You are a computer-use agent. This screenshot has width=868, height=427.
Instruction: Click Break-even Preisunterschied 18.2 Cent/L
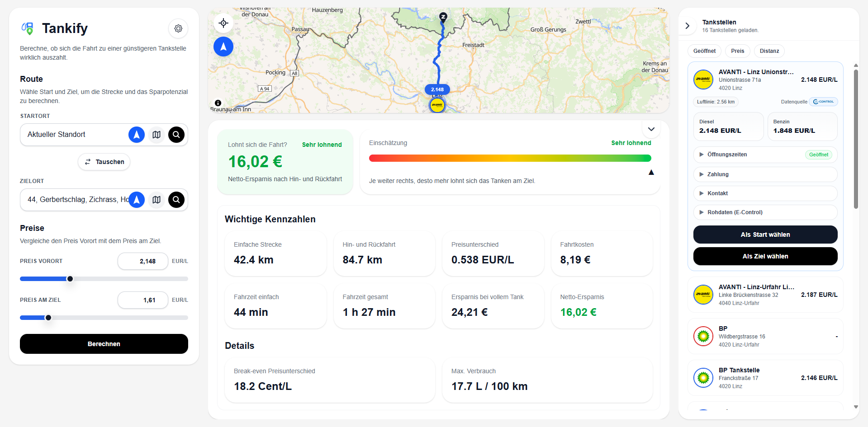click(330, 380)
